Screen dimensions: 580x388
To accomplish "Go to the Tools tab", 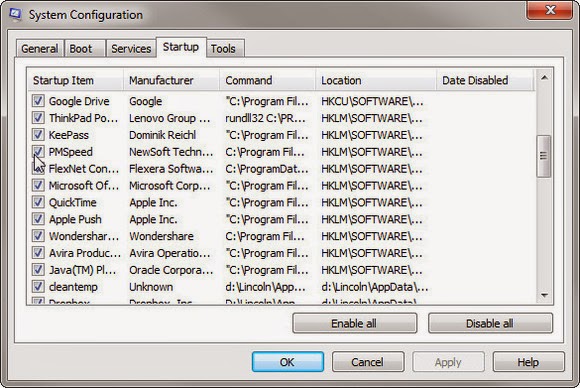I will pos(225,48).
